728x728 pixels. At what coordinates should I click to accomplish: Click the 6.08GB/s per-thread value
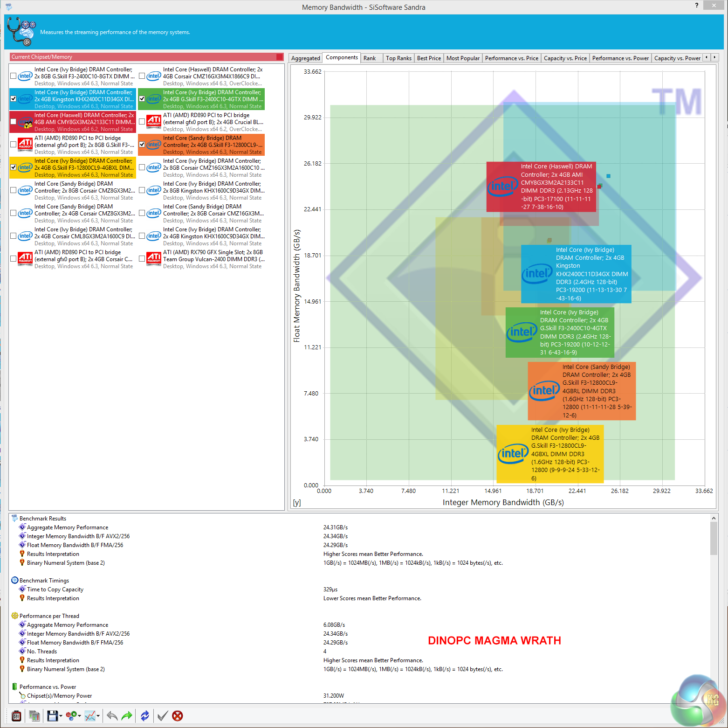(334, 624)
